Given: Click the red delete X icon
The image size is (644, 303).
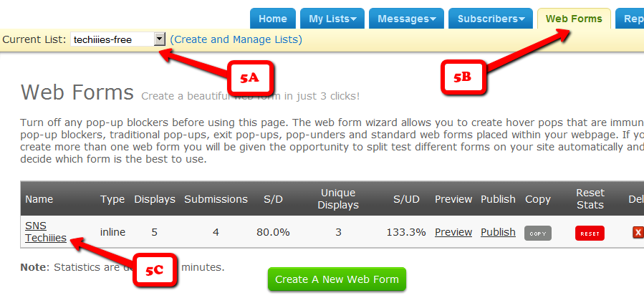Looking at the screenshot, I should point(638,233).
